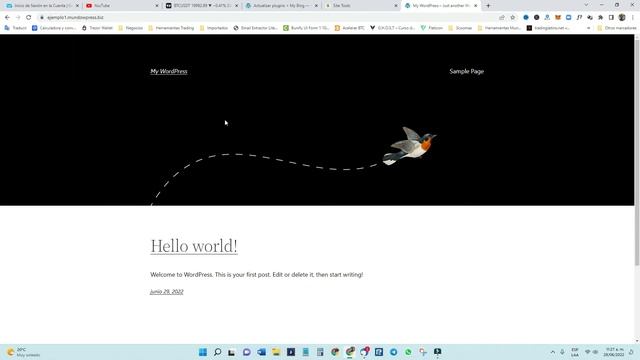Open the taskbar clock and date

[615, 352]
